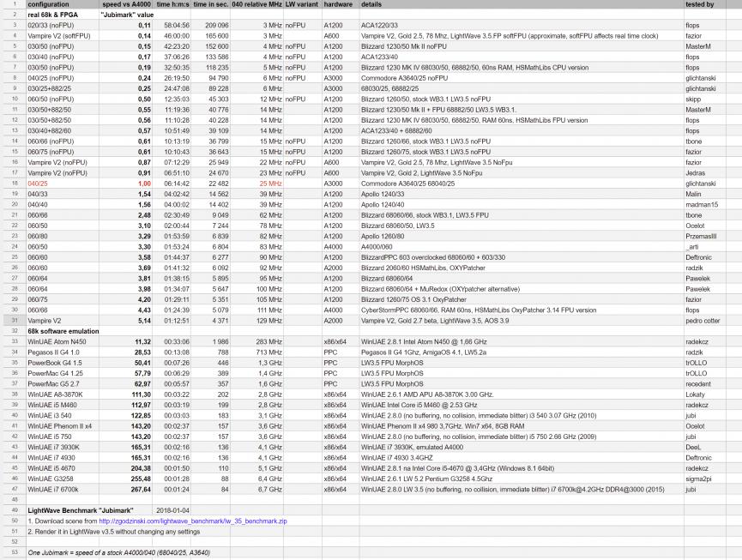The image size is (742, 560).
Task: Select row number 18 header
Action: 13,184
